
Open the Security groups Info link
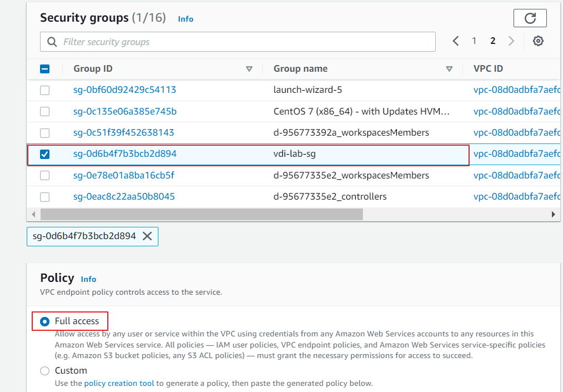(186, 19)
